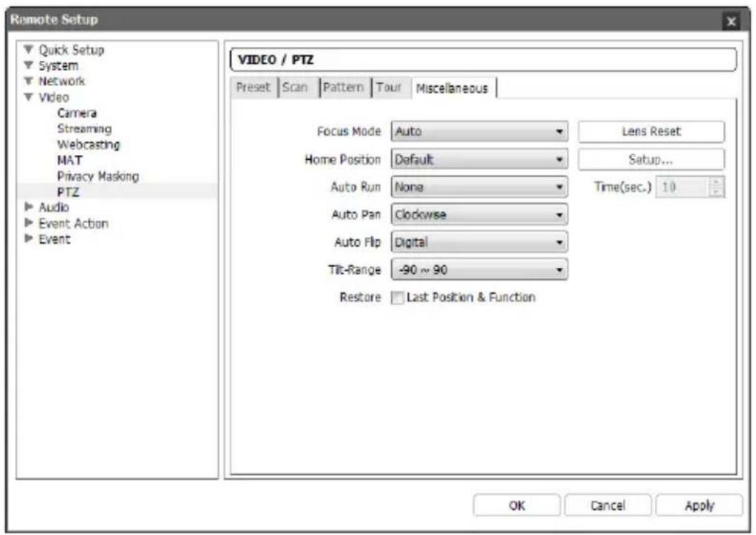Select Event Action in the tree
This screenshot has width=756, height=535.
(x=73, y=223)
